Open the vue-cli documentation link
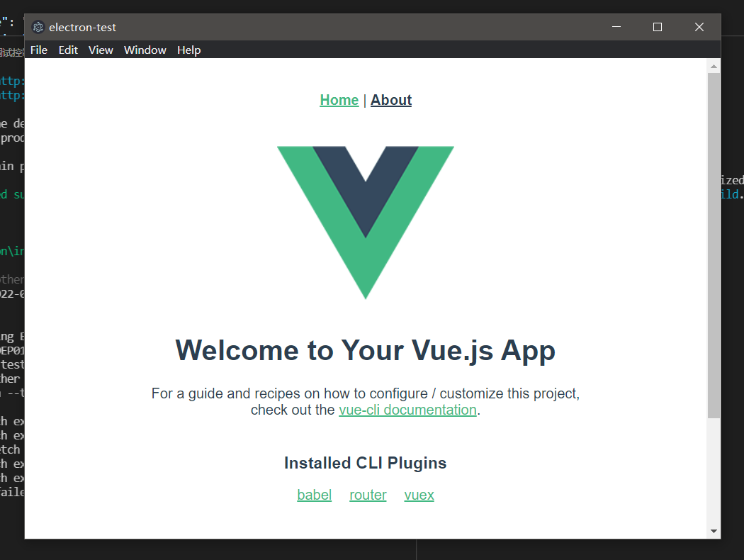This screenshot has width=744, height=560. [407, 410]
